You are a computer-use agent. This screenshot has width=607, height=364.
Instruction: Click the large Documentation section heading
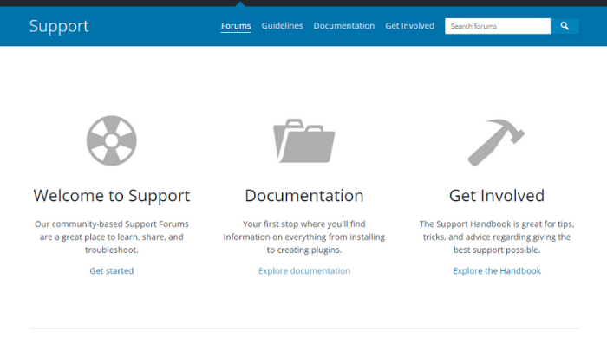pyautogui.click(x=303, y=195)
